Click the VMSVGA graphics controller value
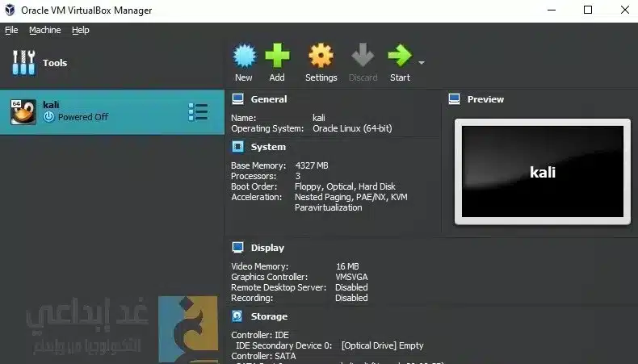638x364 pixels. (x=351, y=277)
